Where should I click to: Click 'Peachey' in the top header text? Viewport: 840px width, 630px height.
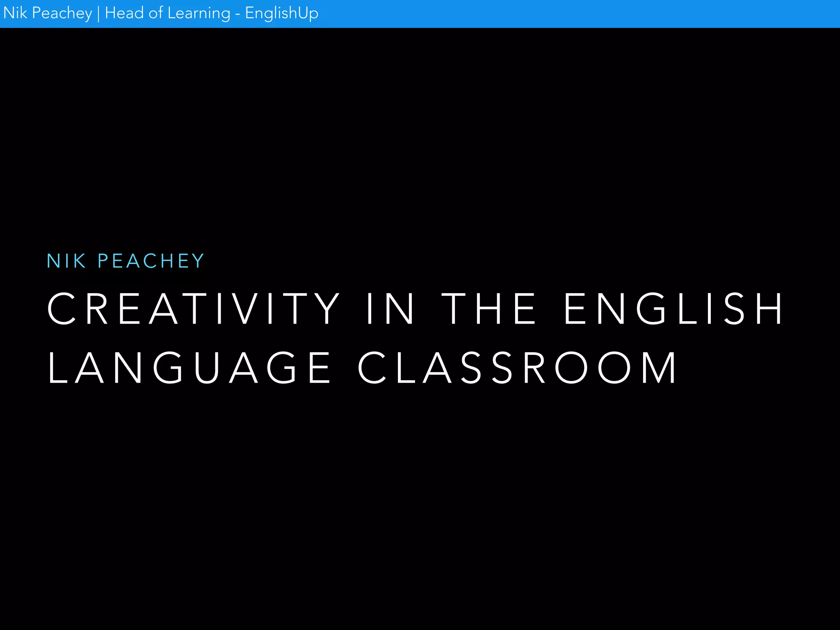click(62, 14)
